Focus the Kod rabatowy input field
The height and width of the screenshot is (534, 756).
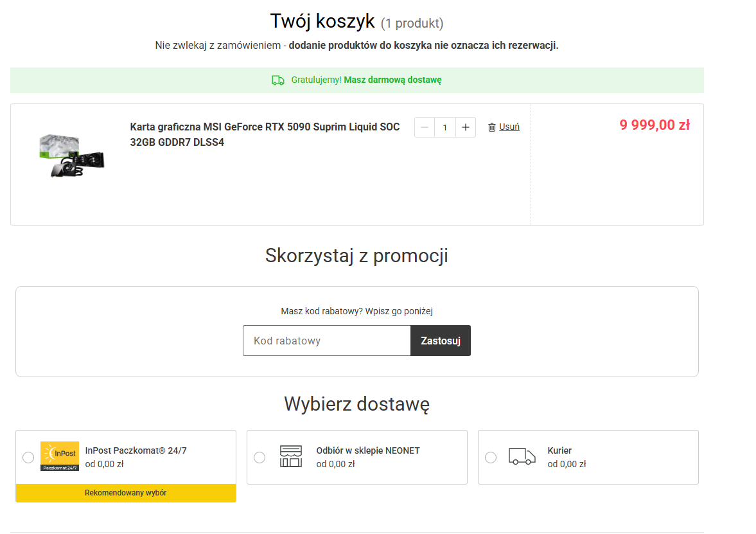pyautogui.click(x=326, y=341)
